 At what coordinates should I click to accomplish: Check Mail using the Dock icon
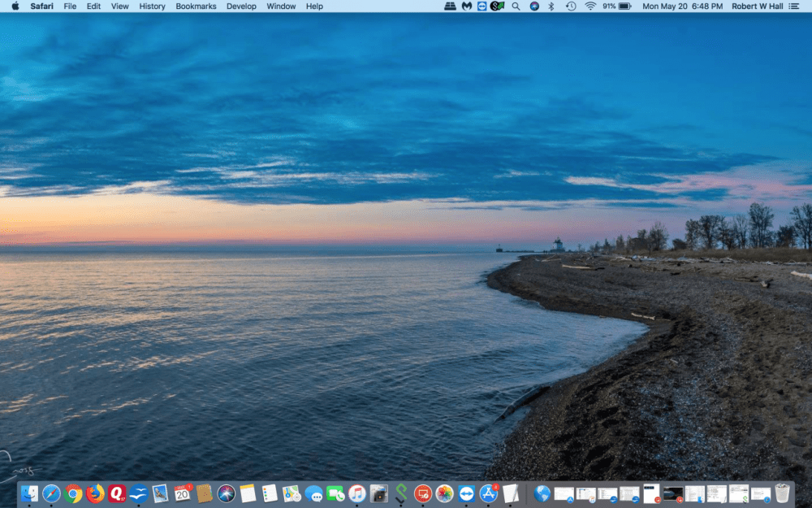click(161, 492)
